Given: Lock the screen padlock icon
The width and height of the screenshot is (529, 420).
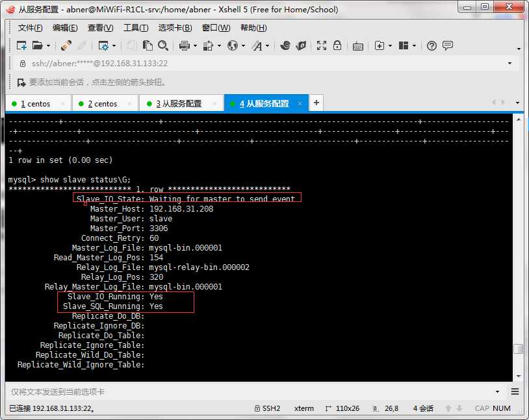Looking at the screenshot, I should 337,45.
